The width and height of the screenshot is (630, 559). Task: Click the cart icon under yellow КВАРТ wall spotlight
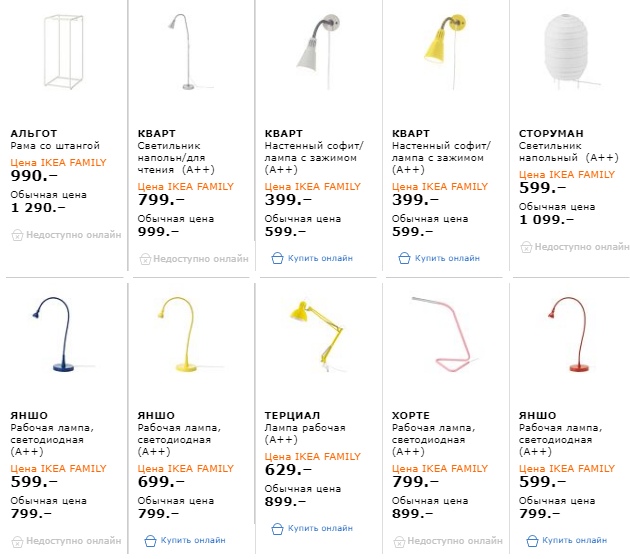[x=404, y=258]
